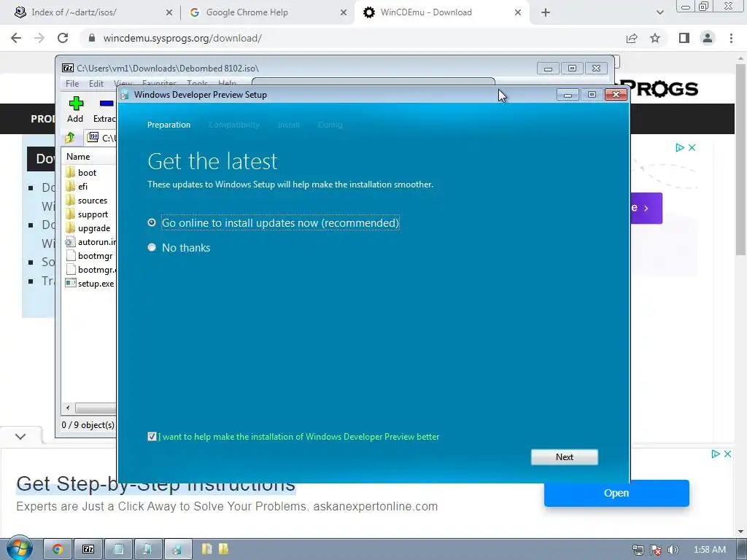The width and height of the screenshot is (747, 560).
Task: Click the Windows Setup taskbar icon
Action: (x=178, y=549)
